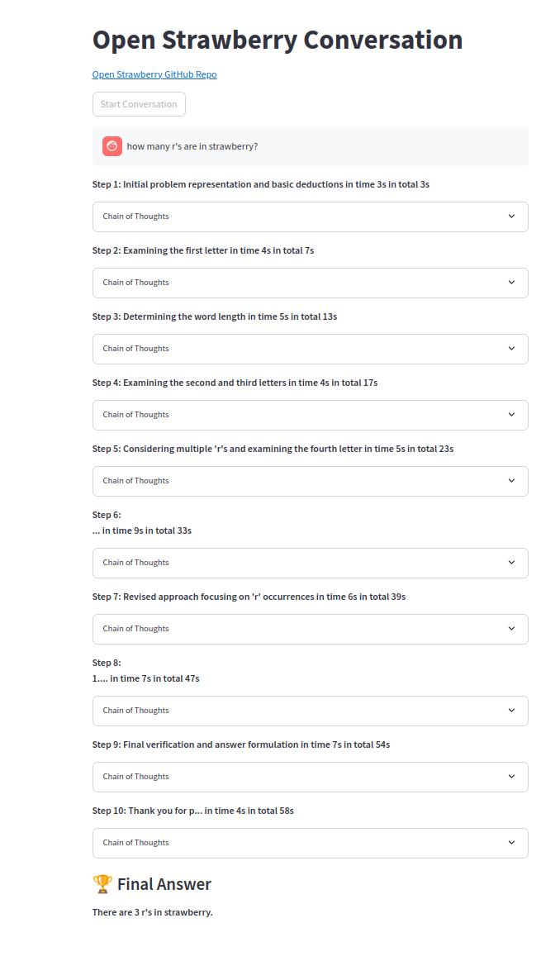The height and width of the screenshot is (980, 560).
Task: Click Step 1 initial problem representation label
Action: point(260,184)
